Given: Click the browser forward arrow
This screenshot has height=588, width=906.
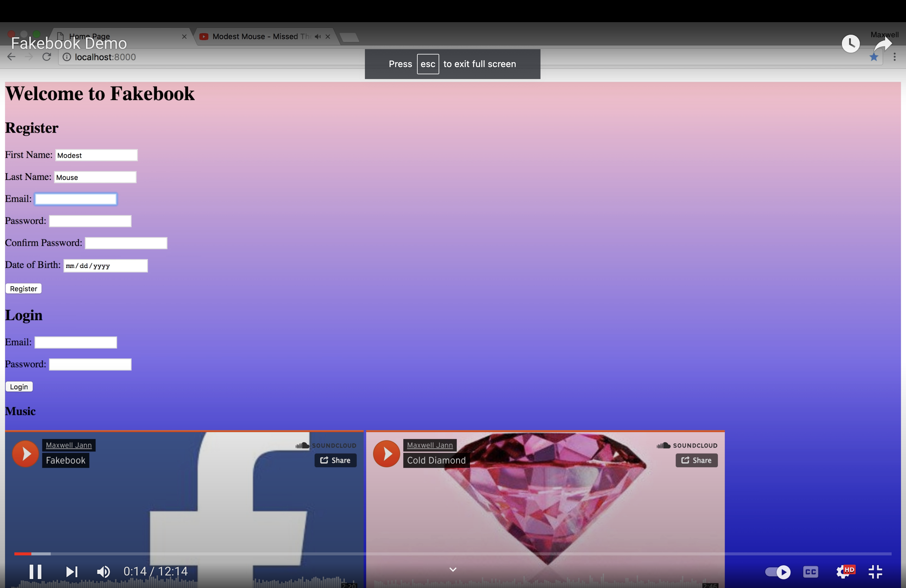Looking at the screenshot, I should click(29, 57).
